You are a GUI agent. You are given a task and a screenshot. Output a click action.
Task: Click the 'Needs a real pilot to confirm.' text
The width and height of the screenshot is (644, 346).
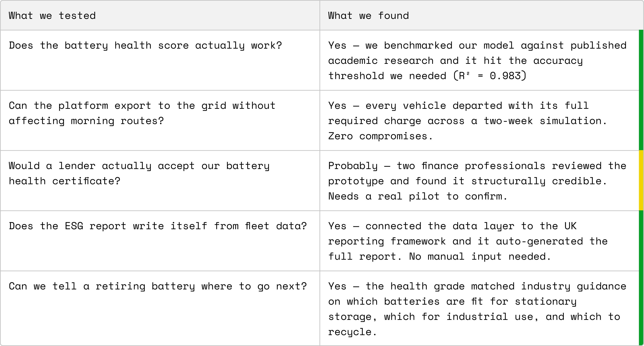pyautogui.click(x=418, y=196)
